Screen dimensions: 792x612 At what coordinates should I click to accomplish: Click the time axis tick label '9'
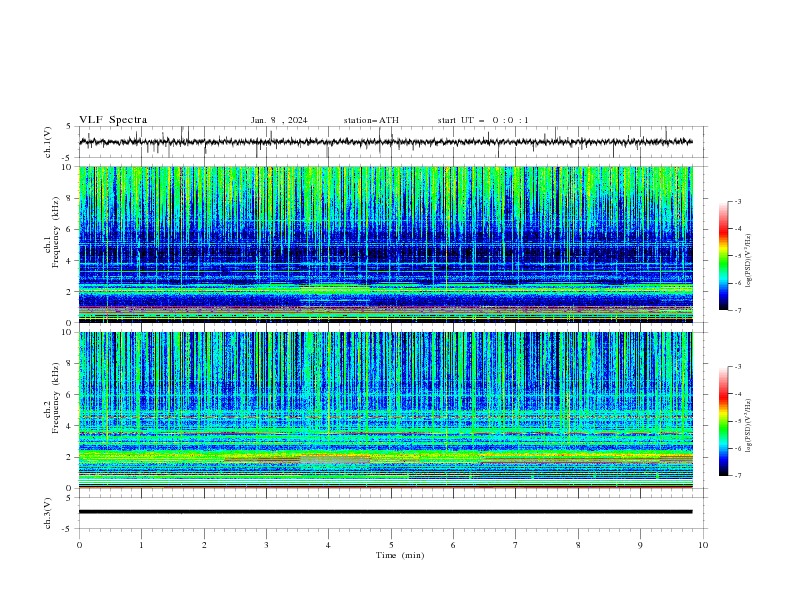tap(640, 545)
